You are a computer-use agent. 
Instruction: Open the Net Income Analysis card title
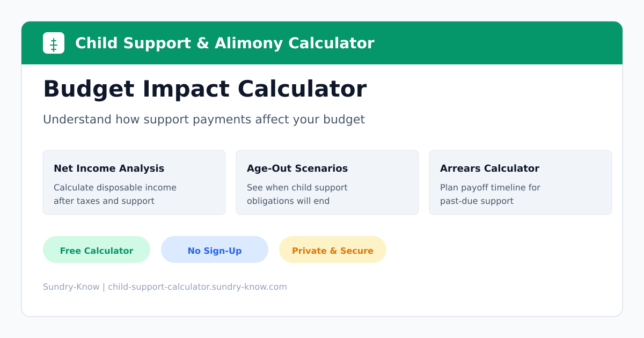coord(109,168)
